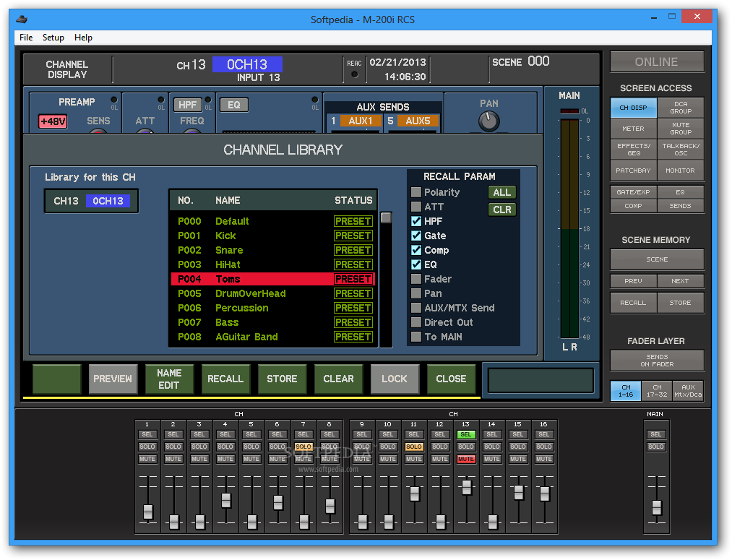Select the P001 Kick library entry
This screenshot has height=560, width=732.
click(273, 236)
